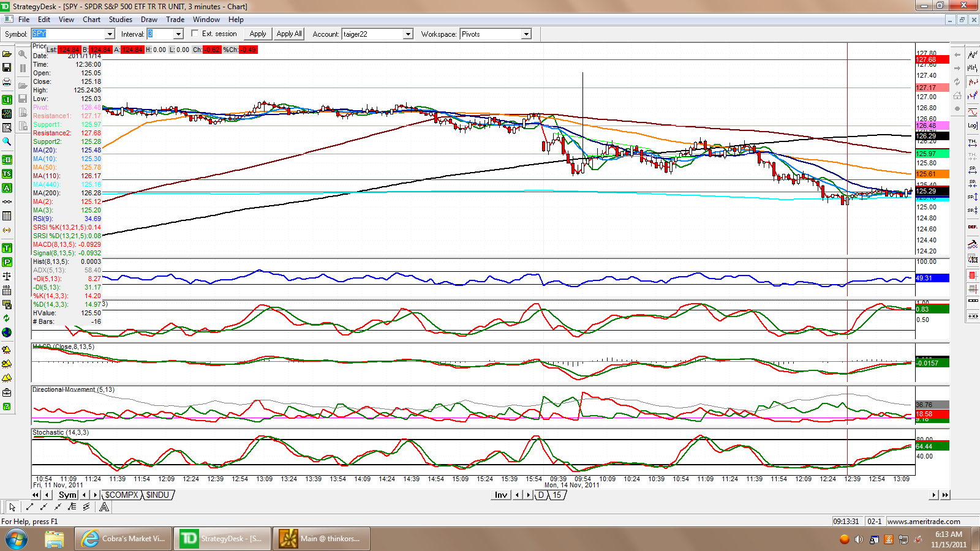980x551 pixels.
Task: Select the bar chart style icon
Action: (x=973, y=68)
